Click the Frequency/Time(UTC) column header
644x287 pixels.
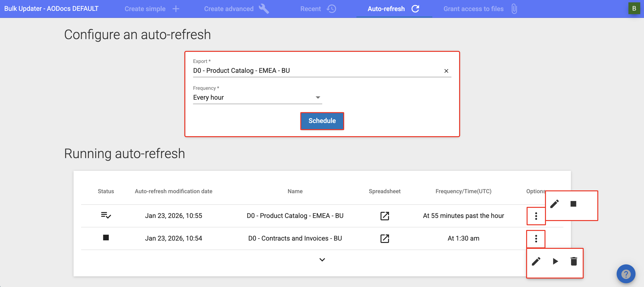pos(463,191)
